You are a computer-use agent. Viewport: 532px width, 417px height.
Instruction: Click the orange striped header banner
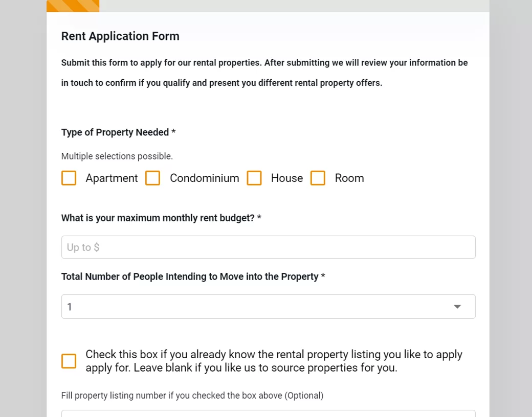(73, 6)
